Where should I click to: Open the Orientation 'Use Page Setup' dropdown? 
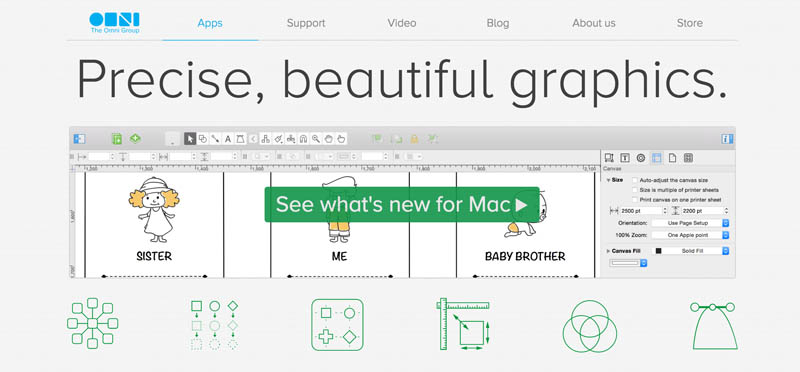690,223
